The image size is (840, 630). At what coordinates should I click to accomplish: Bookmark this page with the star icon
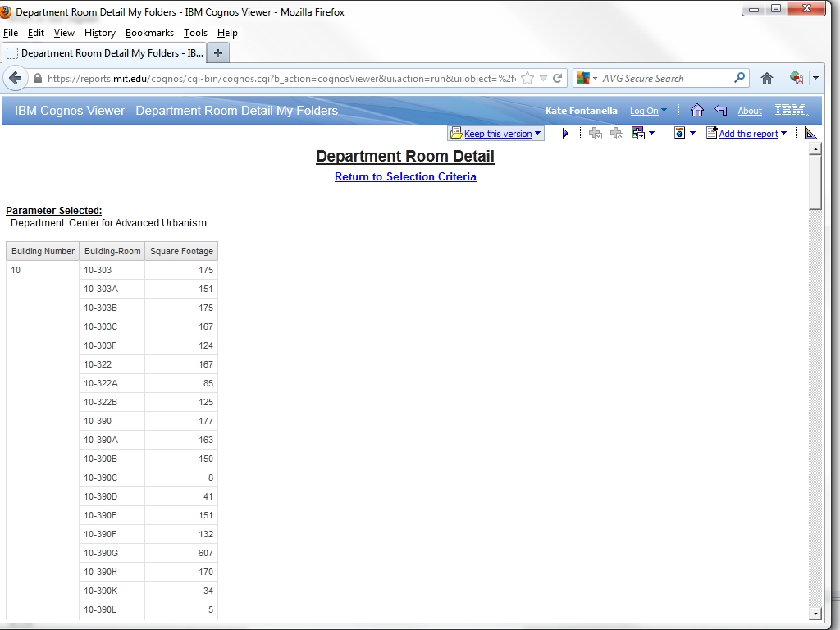tap(527, 79)
